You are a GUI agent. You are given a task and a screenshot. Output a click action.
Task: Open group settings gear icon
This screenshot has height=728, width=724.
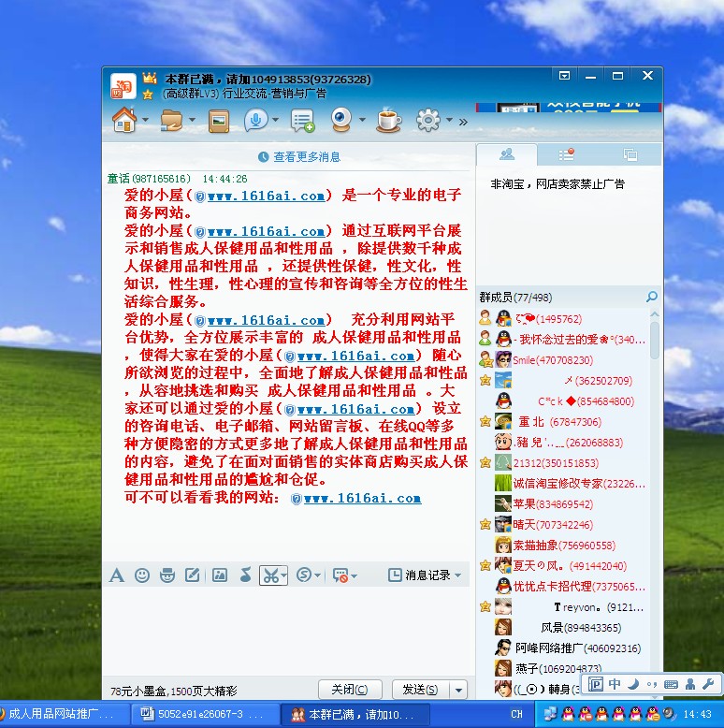[427, 121]
